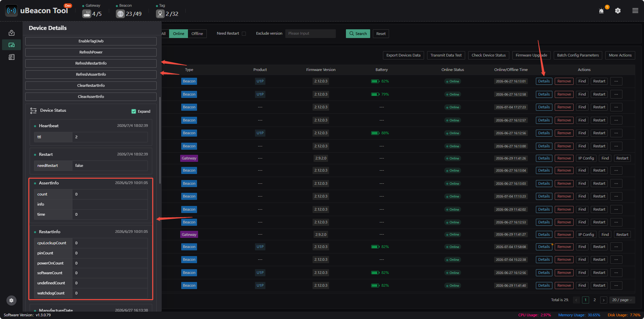Viewport: 644px width, 319px height.
Task: Toggle the Need Restart checkbox
Action: 244,34
